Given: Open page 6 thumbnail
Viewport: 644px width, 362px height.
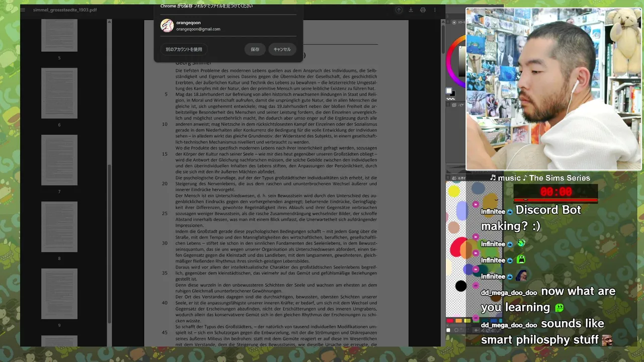Looking at the screenshot, I should (59, 93).
